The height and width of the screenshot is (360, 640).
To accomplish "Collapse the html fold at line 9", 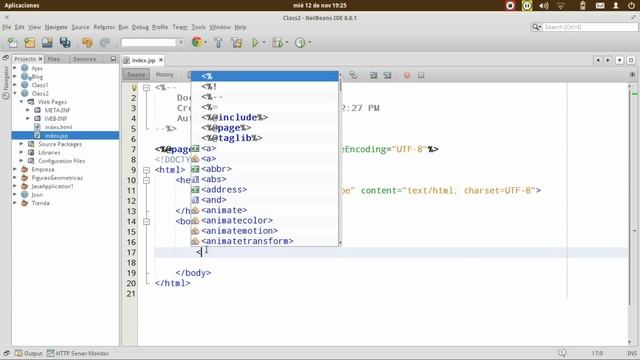I will (147, 170).
